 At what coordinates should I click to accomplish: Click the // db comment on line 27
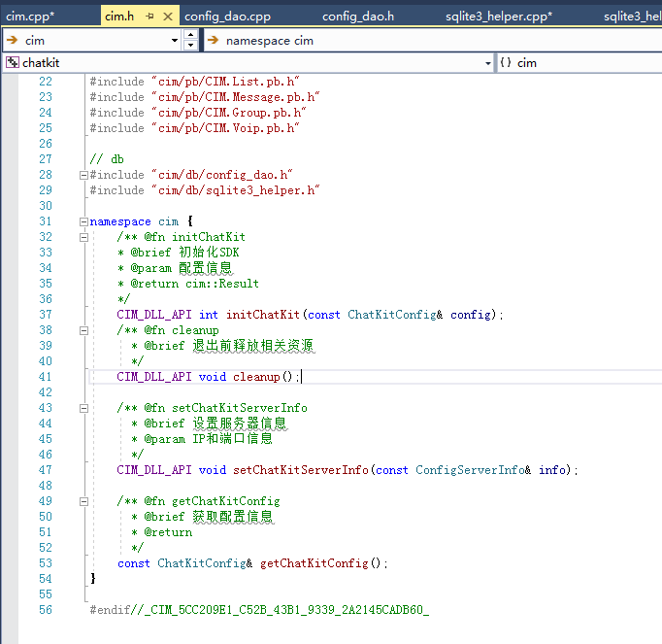tap(107, 159)
